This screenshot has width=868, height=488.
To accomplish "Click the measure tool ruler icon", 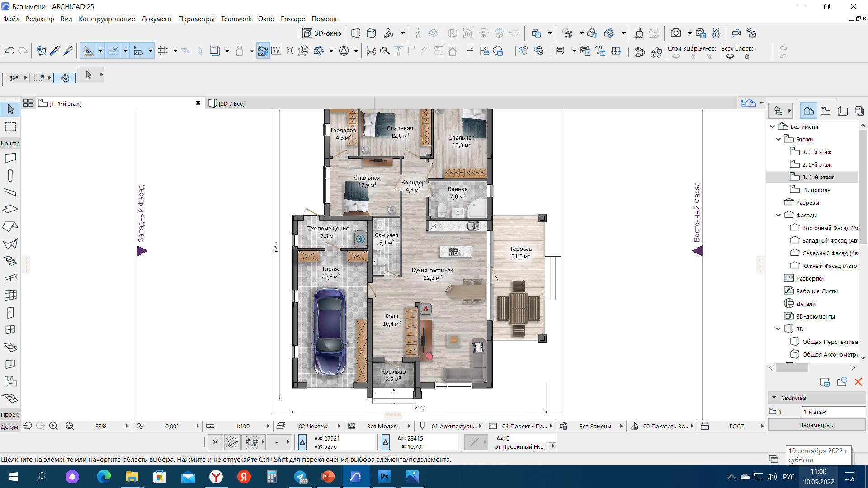I will point(276,51).
